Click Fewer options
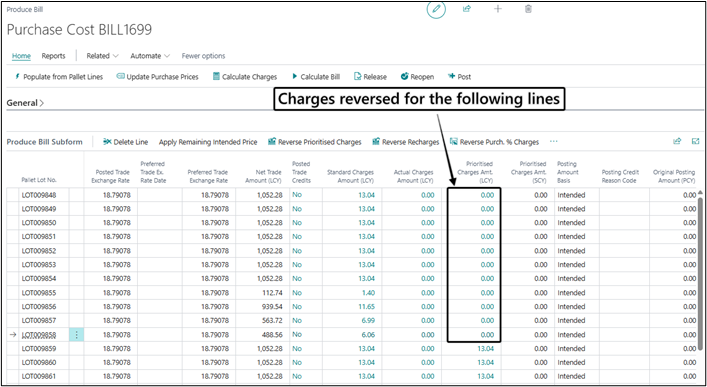This screenshot has height=387, width=707. [x=203, y=56]
